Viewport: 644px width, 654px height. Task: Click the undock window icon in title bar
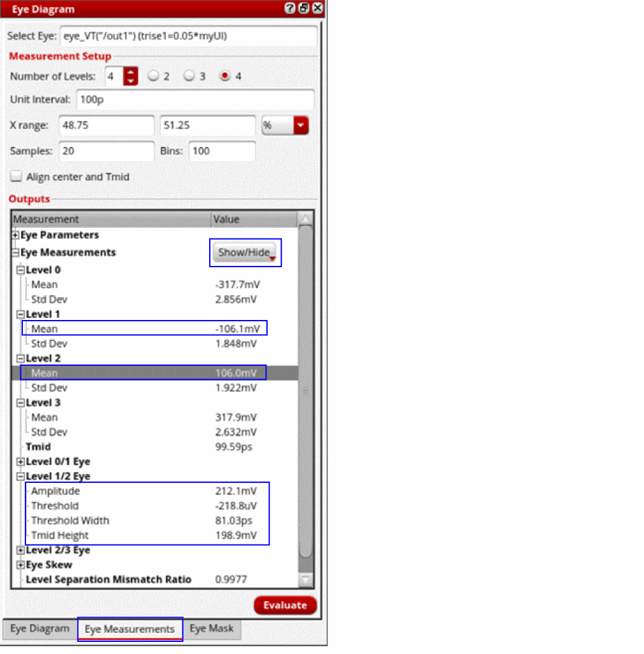pos(304,8)
